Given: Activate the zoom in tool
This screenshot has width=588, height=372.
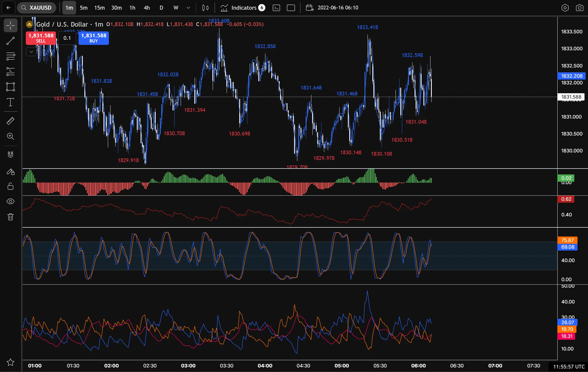Looking at the screenshot, I should point(10,136).
